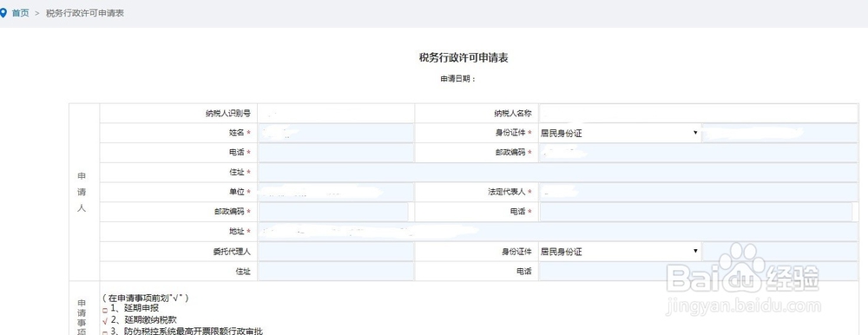Uncheck the 2、延期缴纳税款 checkbox
The image size is (868, 335).
point(105,320)
